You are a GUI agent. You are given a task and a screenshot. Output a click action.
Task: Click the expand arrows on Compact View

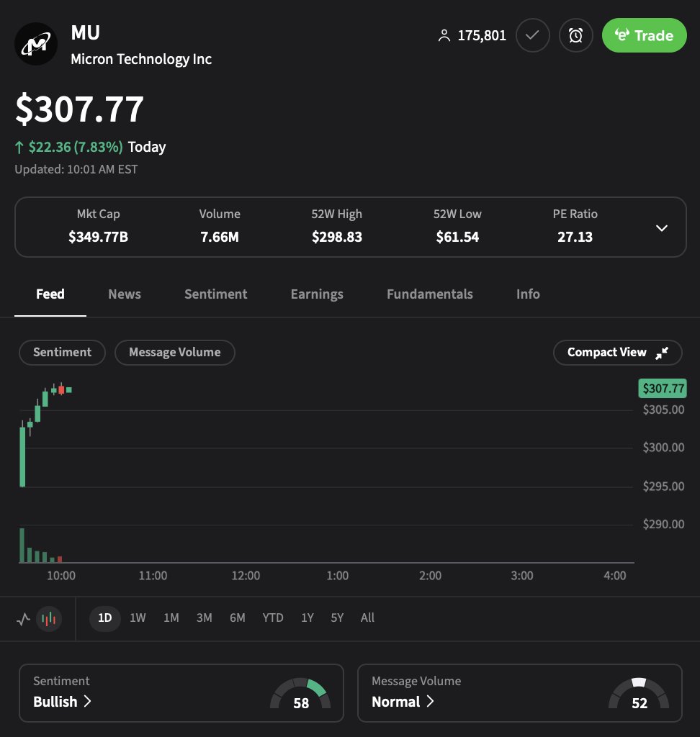click(x=660, y=353)
